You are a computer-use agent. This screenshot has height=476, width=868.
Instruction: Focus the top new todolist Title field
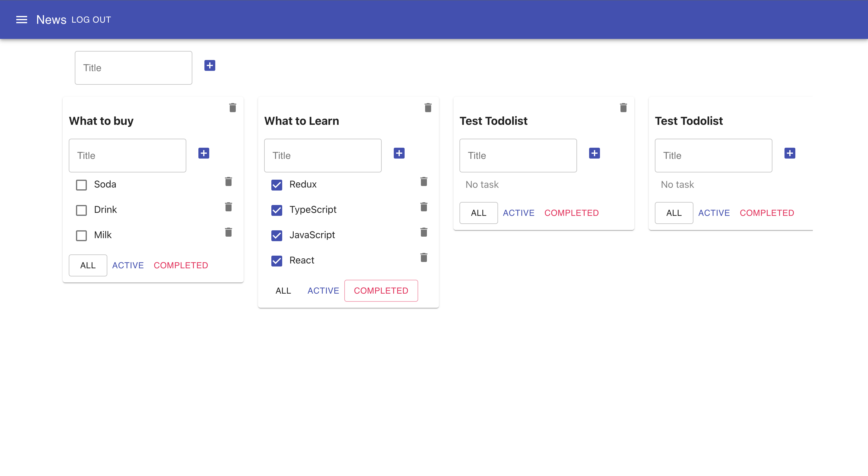(x=134, y=68)
